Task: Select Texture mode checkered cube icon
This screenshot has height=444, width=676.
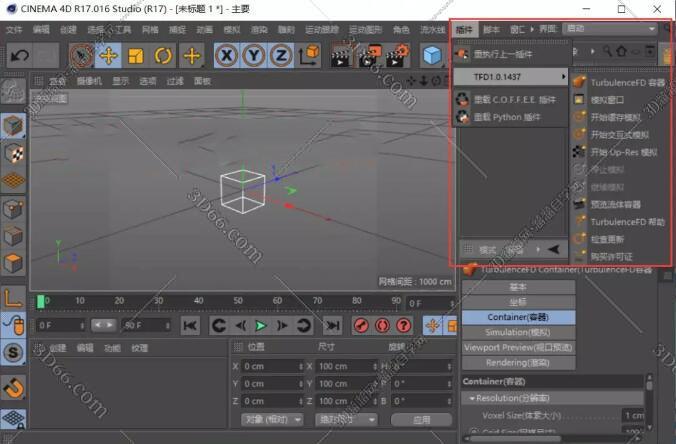Action: (x=13, y=153)
